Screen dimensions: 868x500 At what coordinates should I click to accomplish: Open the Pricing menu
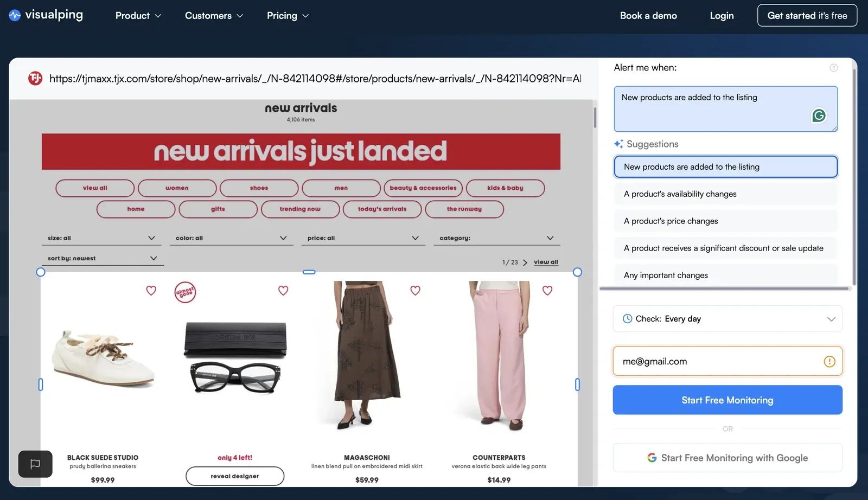[x=288, y=16]
